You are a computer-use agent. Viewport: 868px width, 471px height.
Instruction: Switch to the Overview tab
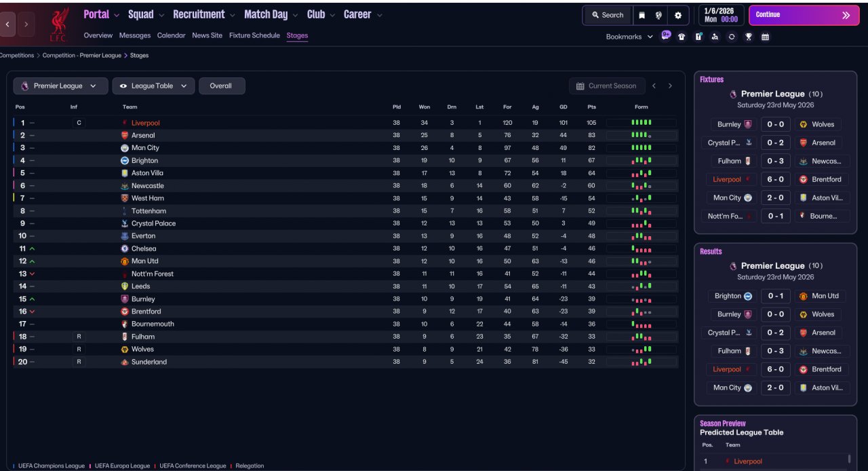(98, 35)
